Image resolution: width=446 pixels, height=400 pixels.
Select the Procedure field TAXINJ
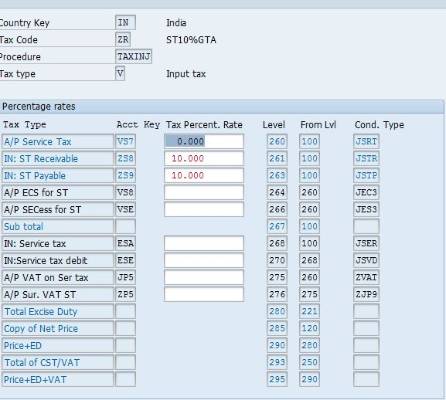(133, 56)
